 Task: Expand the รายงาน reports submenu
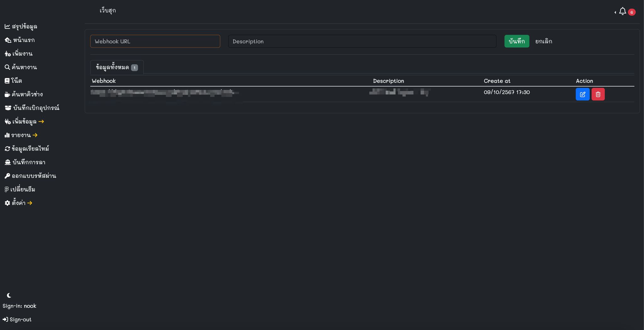coord(21,135)
